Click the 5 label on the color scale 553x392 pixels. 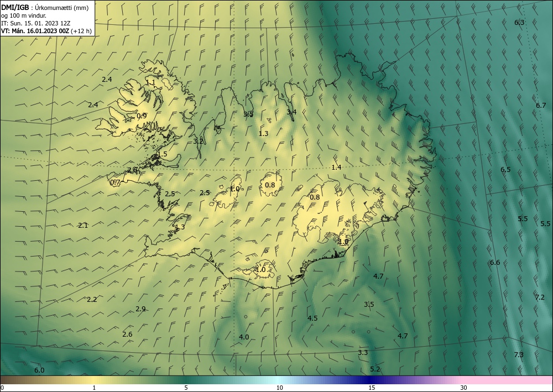click(186, 388)
